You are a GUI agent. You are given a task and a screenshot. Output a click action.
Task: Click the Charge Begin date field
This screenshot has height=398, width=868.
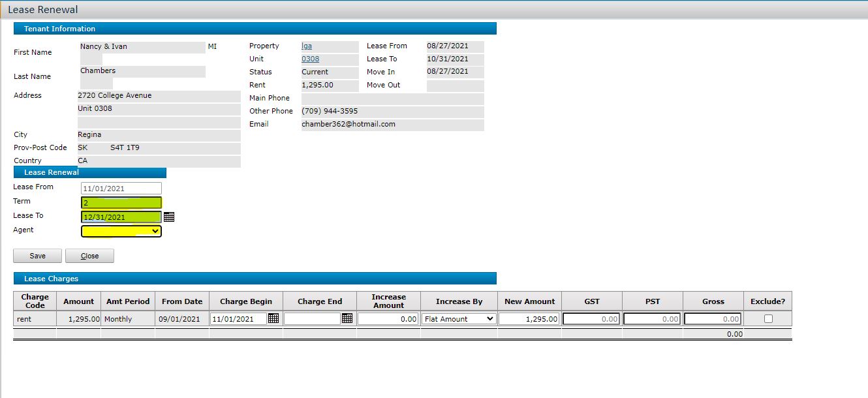(x=239, y=318)
